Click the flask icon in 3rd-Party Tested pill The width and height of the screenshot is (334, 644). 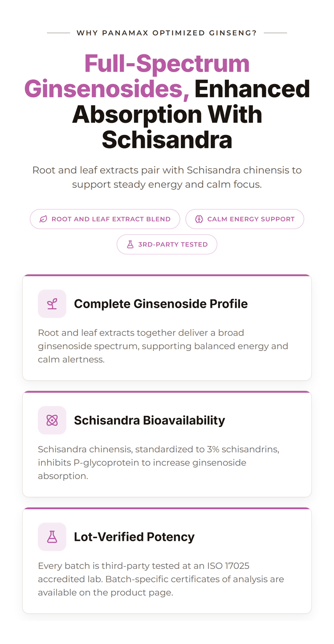tap(130, 245)
